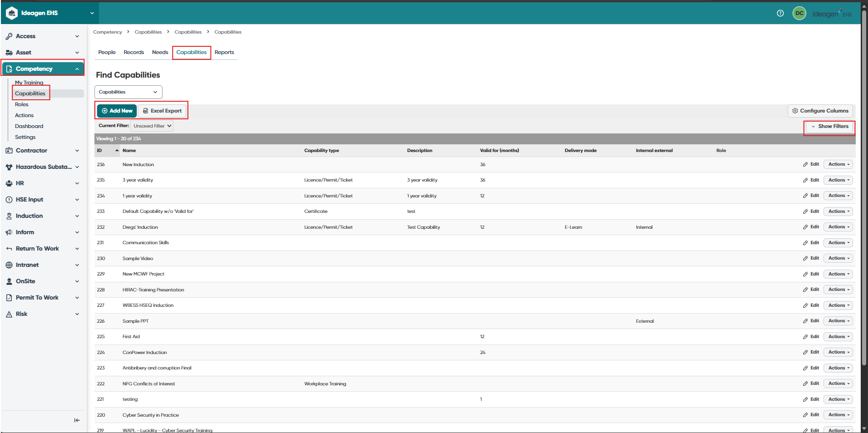Click the Inform megaphone icon
Image resolution: width=868 pixels, height=433 pixels.
tap(9, 232)
